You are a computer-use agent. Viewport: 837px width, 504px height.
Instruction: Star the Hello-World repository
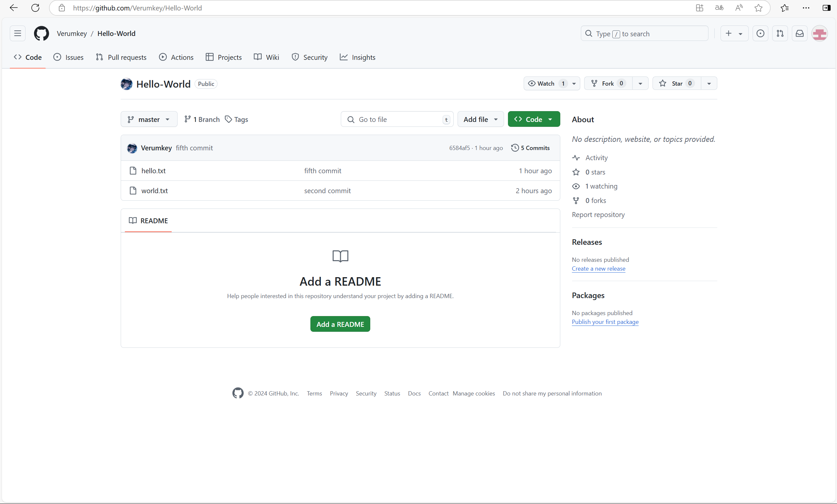677,83
